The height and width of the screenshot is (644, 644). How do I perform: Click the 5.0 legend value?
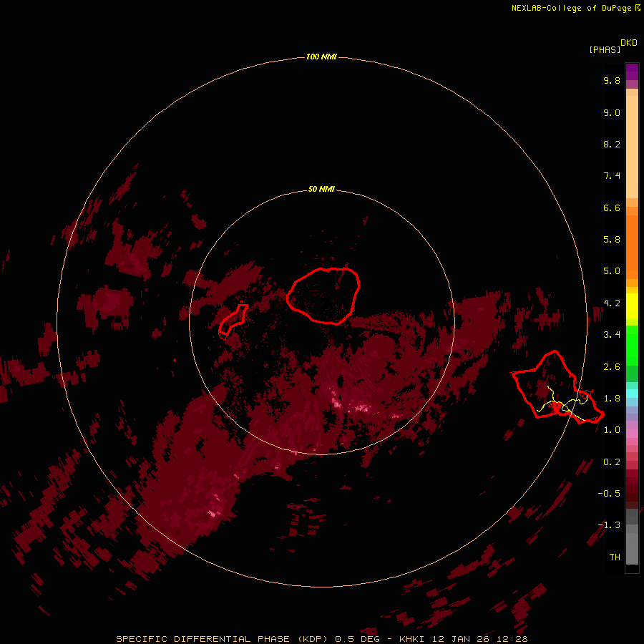click(612, 271)
